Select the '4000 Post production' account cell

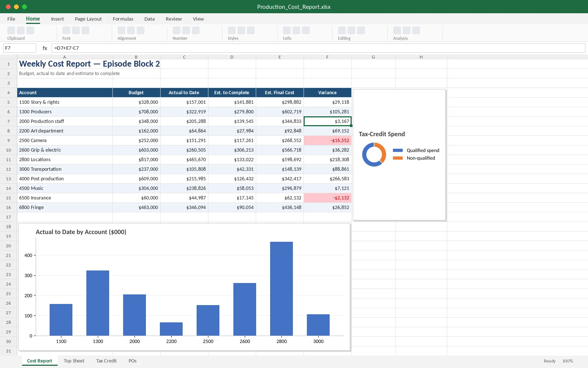point(65,179)
